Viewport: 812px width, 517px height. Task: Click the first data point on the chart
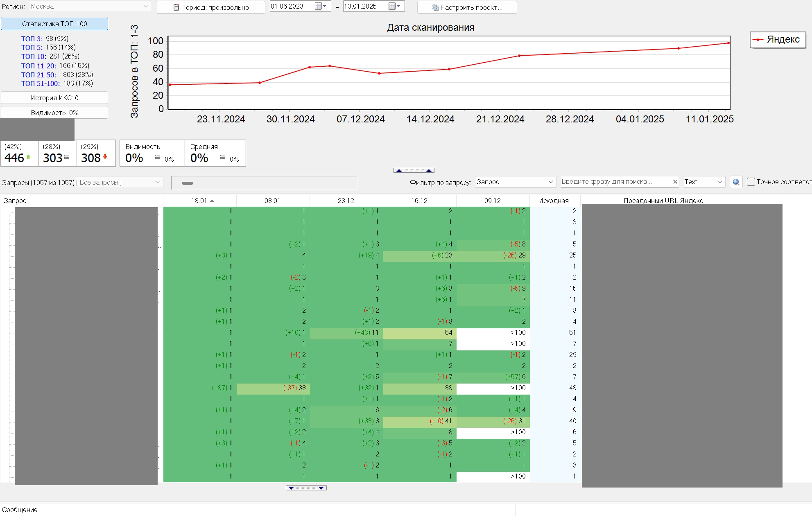[170, 85]
